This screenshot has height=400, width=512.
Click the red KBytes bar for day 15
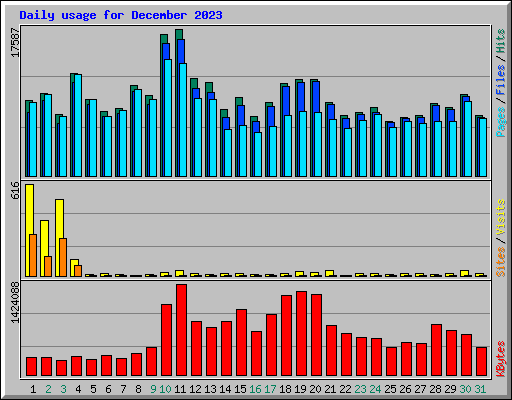click(x=242, y=343)
